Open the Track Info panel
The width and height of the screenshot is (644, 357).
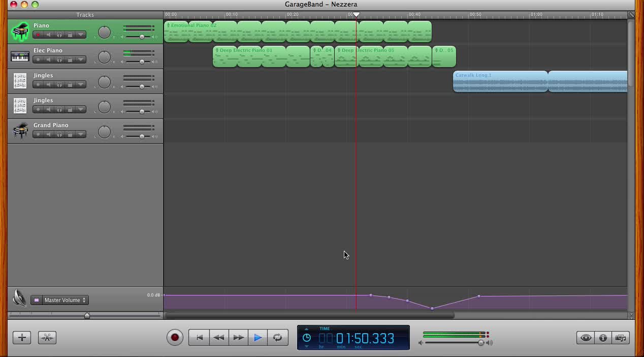603,338
